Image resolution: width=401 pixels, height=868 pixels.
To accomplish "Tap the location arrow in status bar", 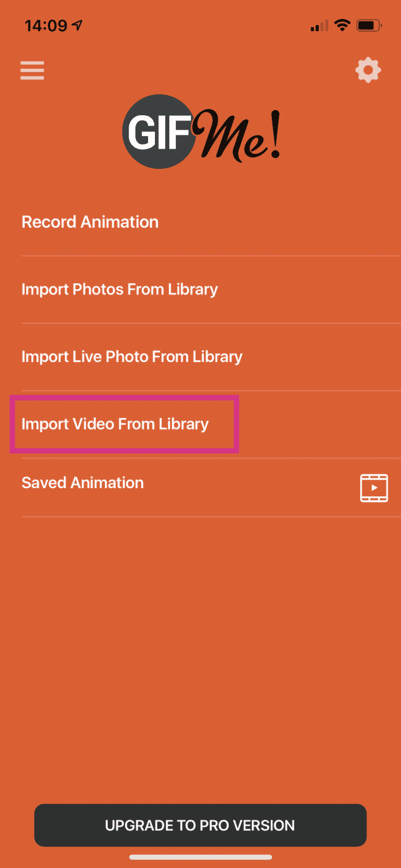I will [77, 25].
